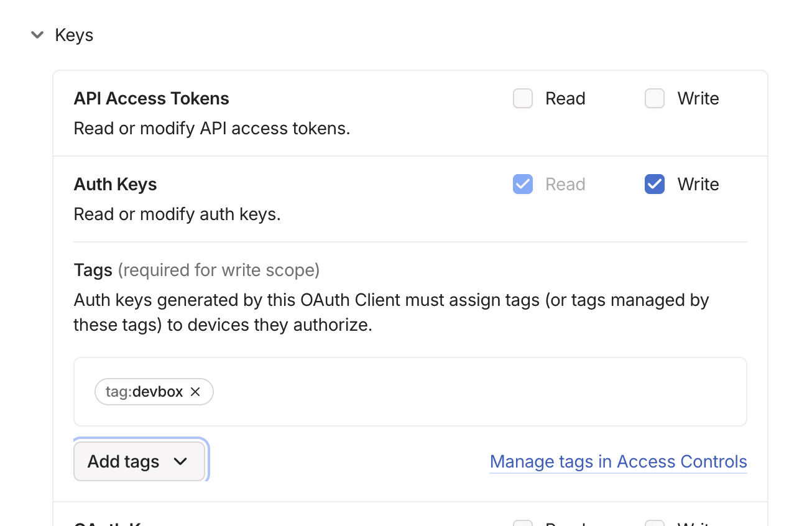Click the disclosure arrow beside the Keys heading
The height and width of the screenshot is (526, 812).
[37, 35]
